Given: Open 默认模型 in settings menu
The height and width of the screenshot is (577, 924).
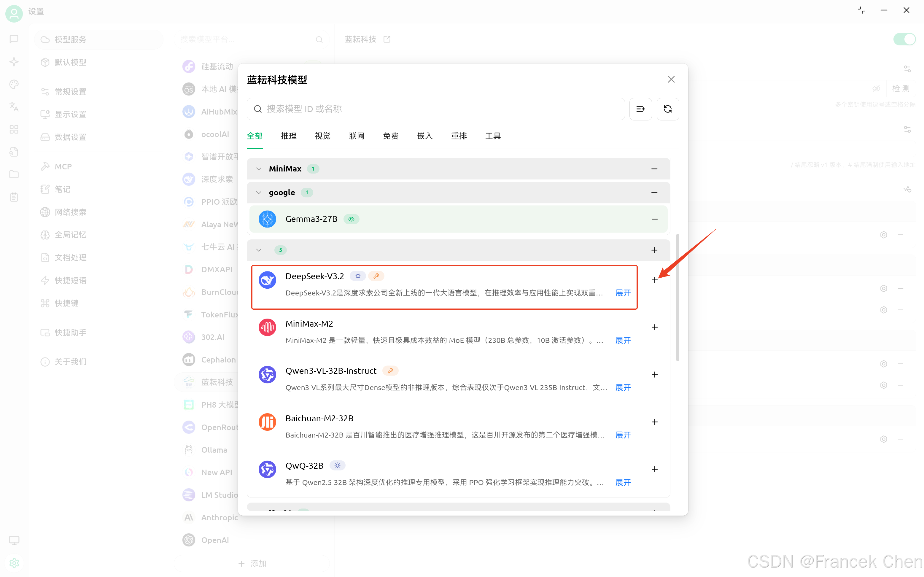Looking at the screenshot, I should pyautogui.click(x=99, y=62).
